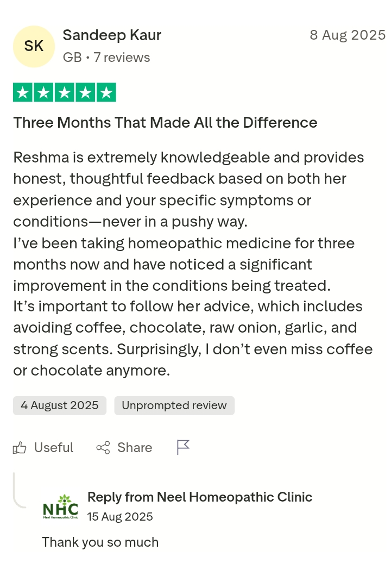Click the "Thank you so much" reply text

click(100, 542)
